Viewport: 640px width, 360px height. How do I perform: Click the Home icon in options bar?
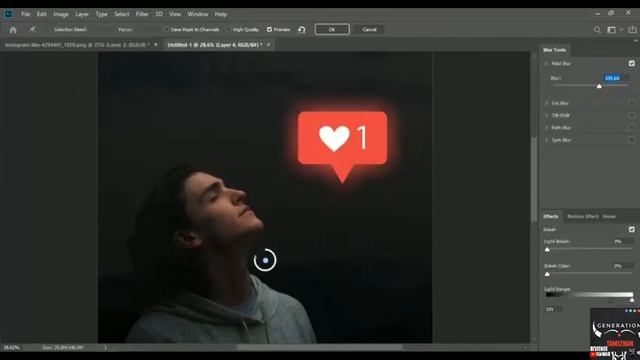[13, 30]
